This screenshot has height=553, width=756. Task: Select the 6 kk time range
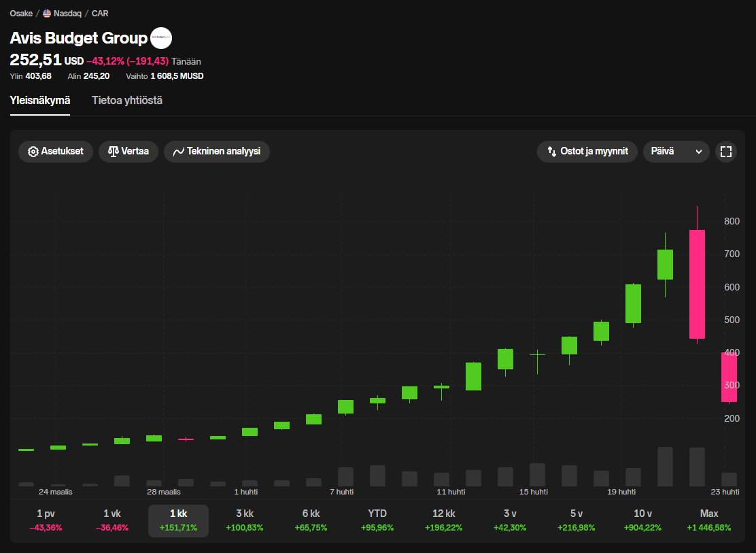coord(311,520)
